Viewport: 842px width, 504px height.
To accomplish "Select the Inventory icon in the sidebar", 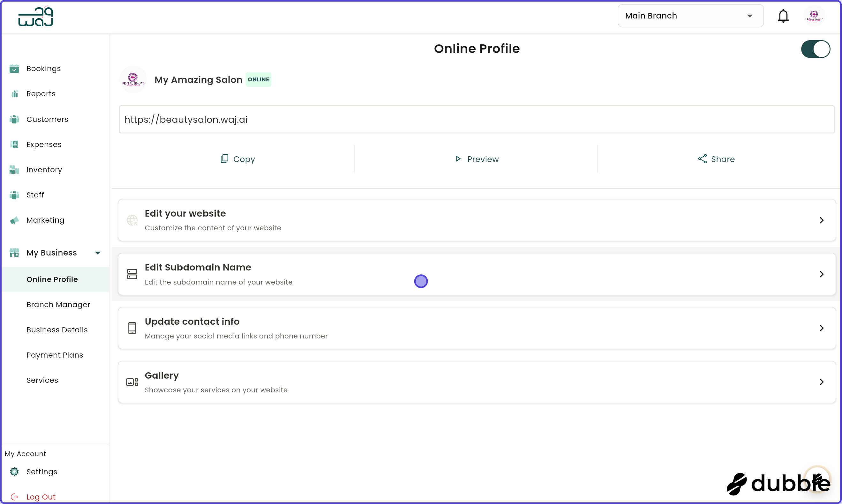I will coord(14,169).
